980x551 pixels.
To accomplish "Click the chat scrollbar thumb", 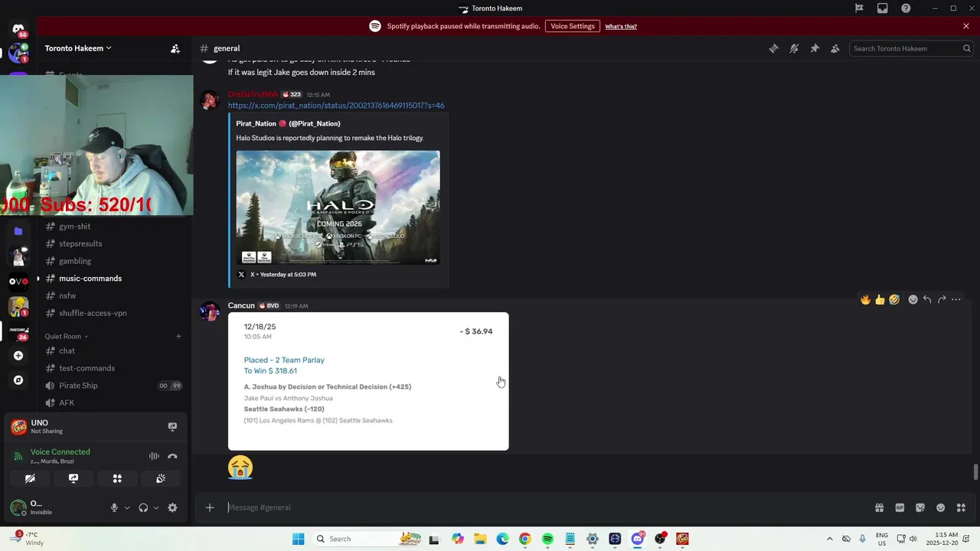I will pyautogui.click(x=975, y=471).
